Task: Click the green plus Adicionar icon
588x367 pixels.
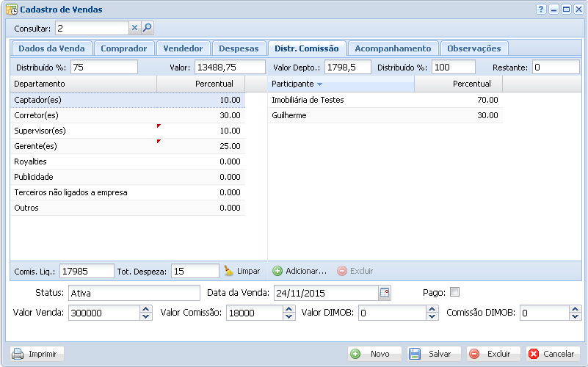Action: (277, 271)
